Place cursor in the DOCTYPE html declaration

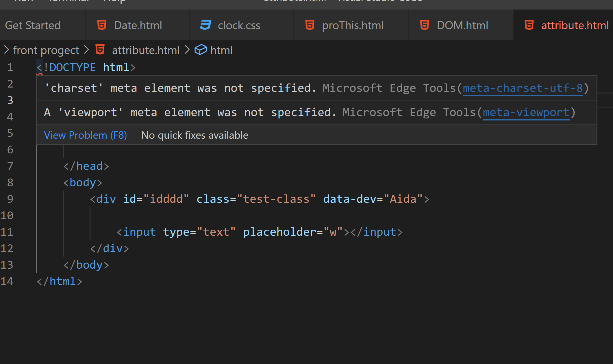(x=86, y=67)
